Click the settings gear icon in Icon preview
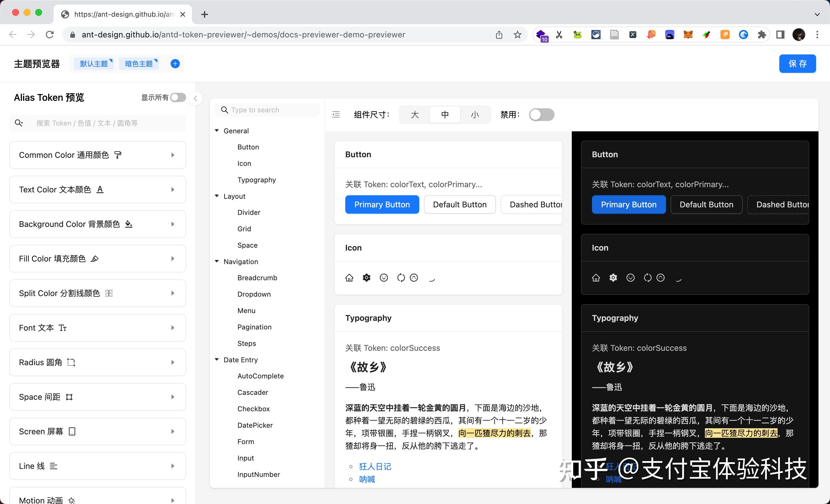The width and height of the screenshot is (830, 504). pyautogui.click(x=367, y=277)
